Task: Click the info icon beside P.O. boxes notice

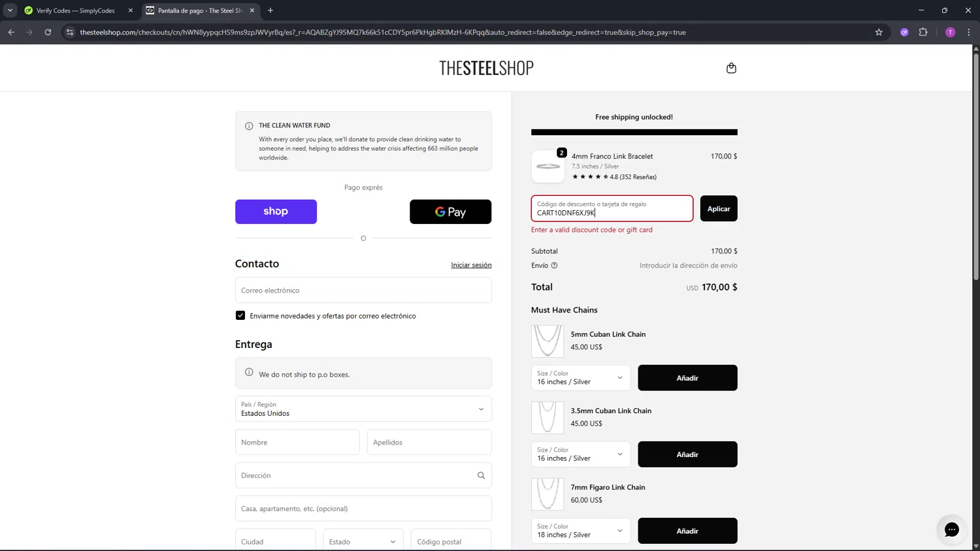Action: pos(249,372)
